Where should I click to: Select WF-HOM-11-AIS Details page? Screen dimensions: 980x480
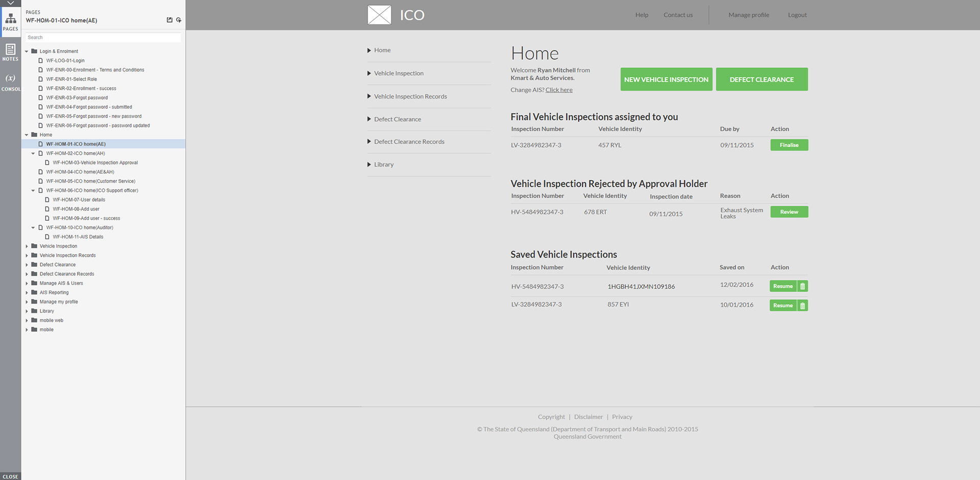tap(78, 237)
